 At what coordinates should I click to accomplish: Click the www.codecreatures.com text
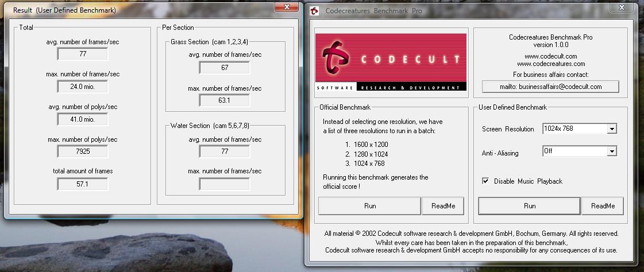coord(550,64)
